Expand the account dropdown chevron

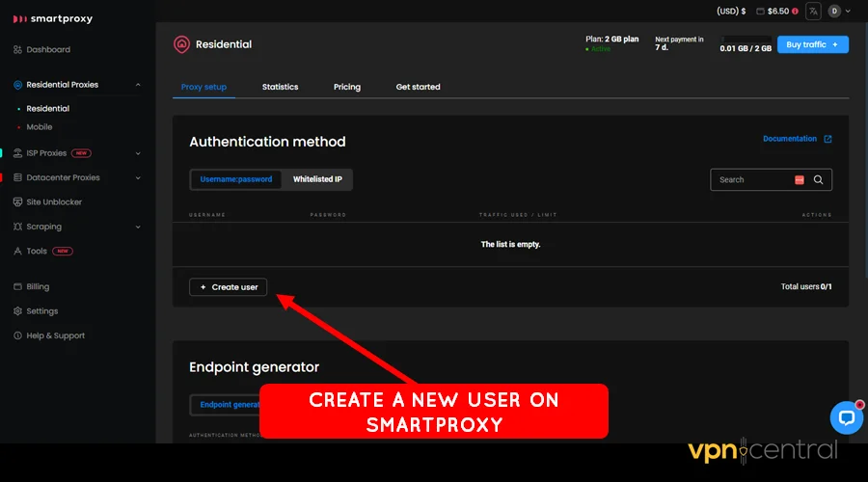click(x=848, y=11)
